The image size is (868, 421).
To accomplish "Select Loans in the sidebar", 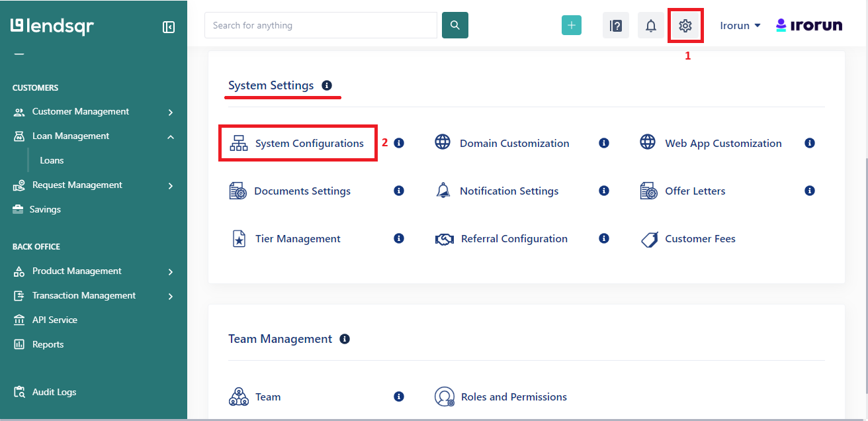I will [x=52, y=160].
